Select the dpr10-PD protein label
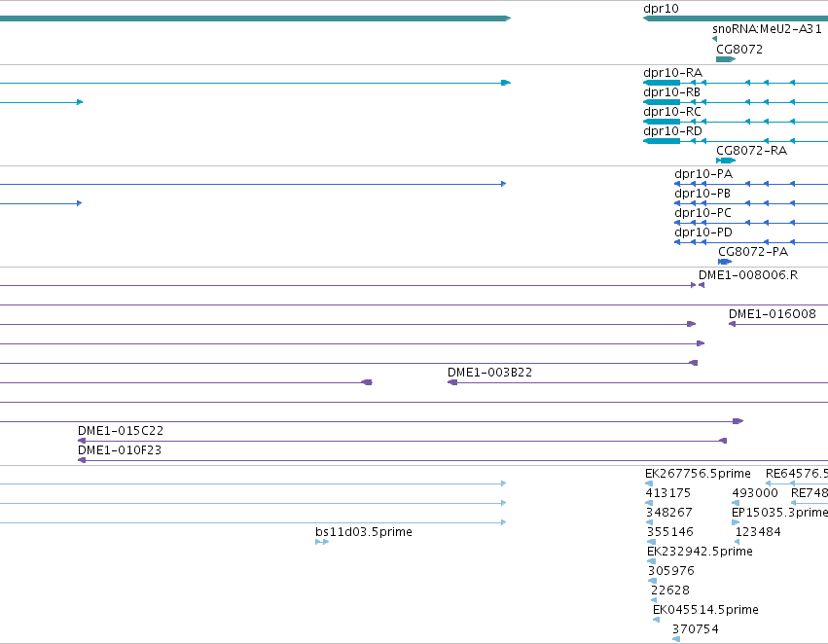The width and height of the screenshot is (828, 644). [x=703, y=233]
